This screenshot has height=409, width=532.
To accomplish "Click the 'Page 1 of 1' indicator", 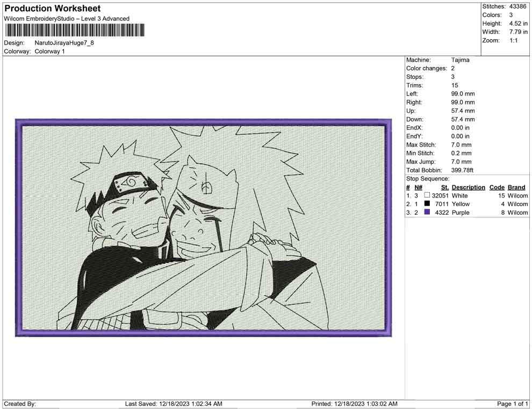I will (512, 404).
